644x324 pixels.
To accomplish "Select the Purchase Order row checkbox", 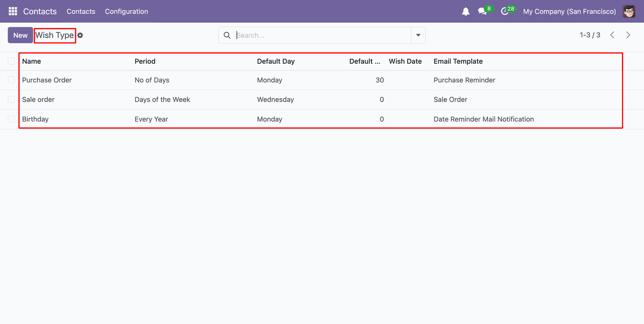I will point(11,80).
